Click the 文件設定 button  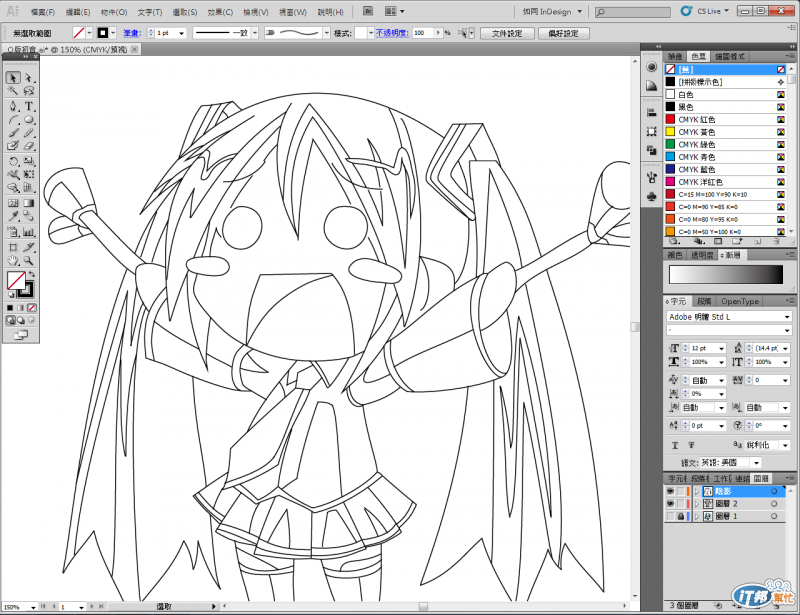point(507,33)
